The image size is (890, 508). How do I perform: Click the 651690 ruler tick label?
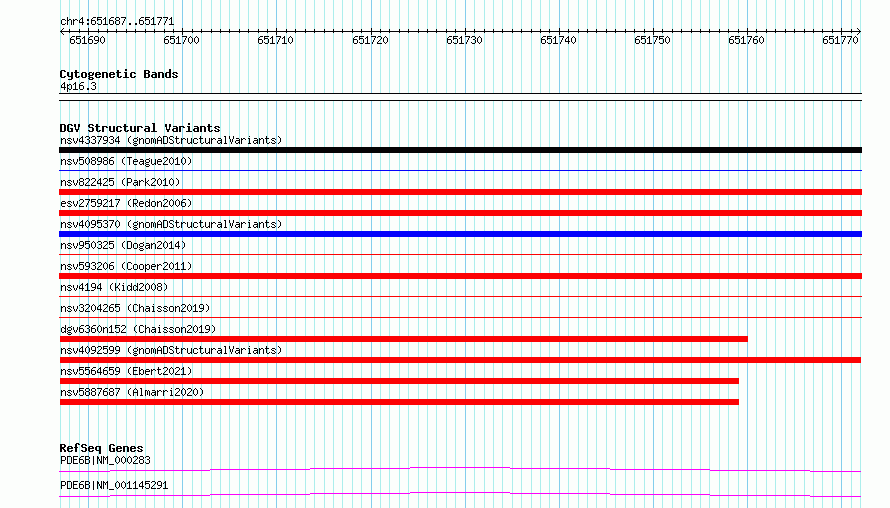[x=87, y=40]
